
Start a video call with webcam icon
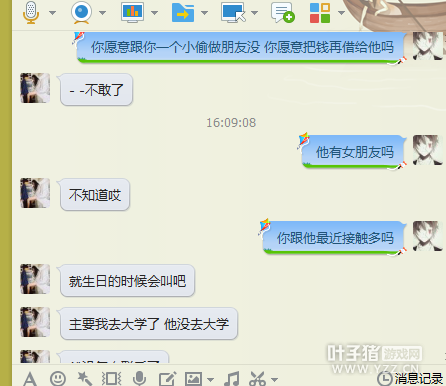81,13
